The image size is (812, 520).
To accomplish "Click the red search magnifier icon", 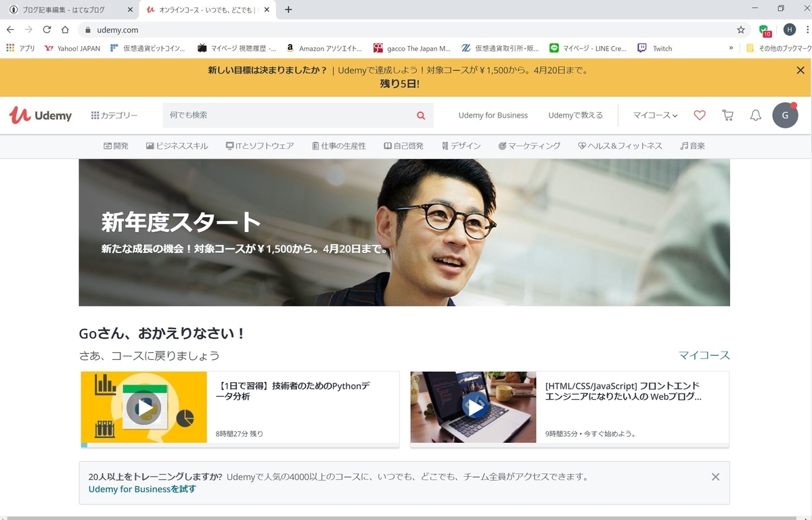I will 421,116.
